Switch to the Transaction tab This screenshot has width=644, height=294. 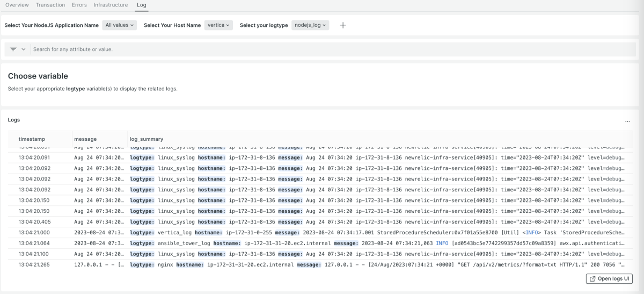click(x=50, y=5)
